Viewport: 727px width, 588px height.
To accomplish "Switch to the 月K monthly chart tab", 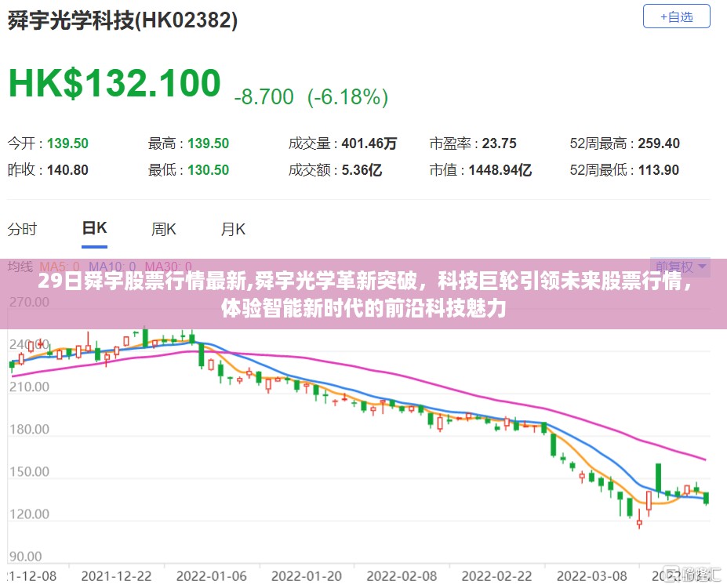I will coord(233,229).
